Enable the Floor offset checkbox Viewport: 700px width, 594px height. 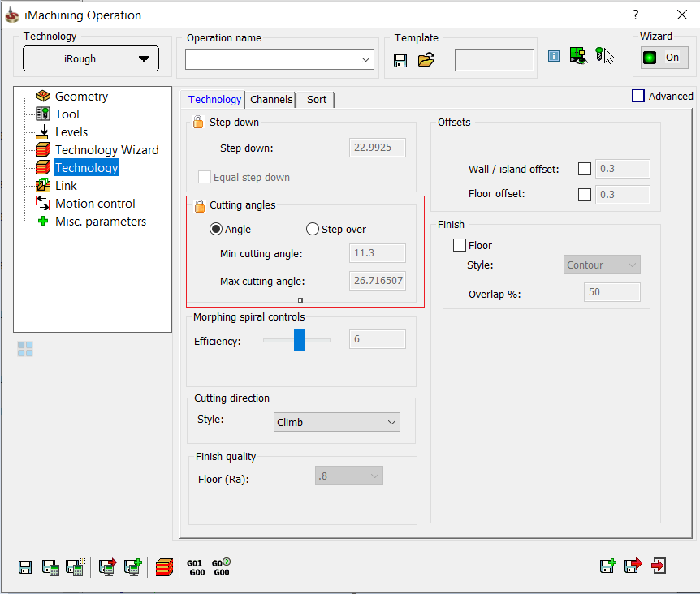click(x=585, y=195)
